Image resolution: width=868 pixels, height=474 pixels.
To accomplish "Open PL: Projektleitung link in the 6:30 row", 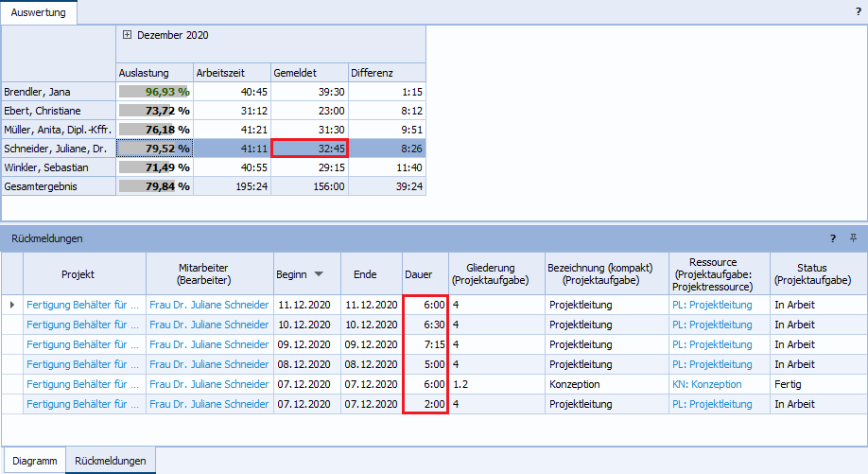I will click(x=712, y=325).
